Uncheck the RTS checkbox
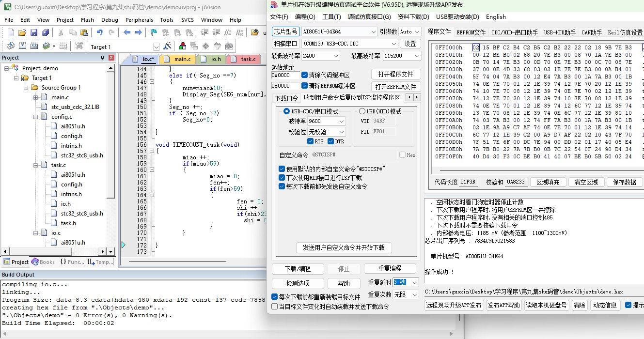644x339 pixels. [311, 141]
